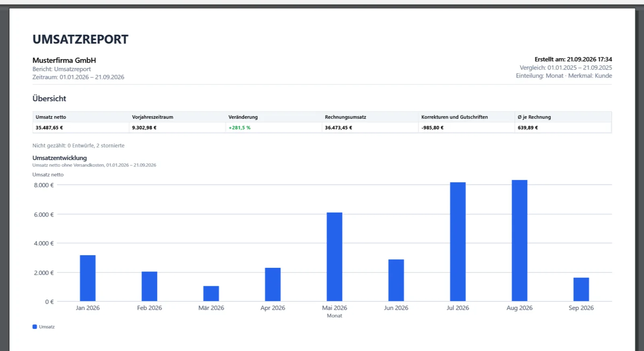
Task: Click the Umsatz netto table header
Action: [x=51, y=117]
